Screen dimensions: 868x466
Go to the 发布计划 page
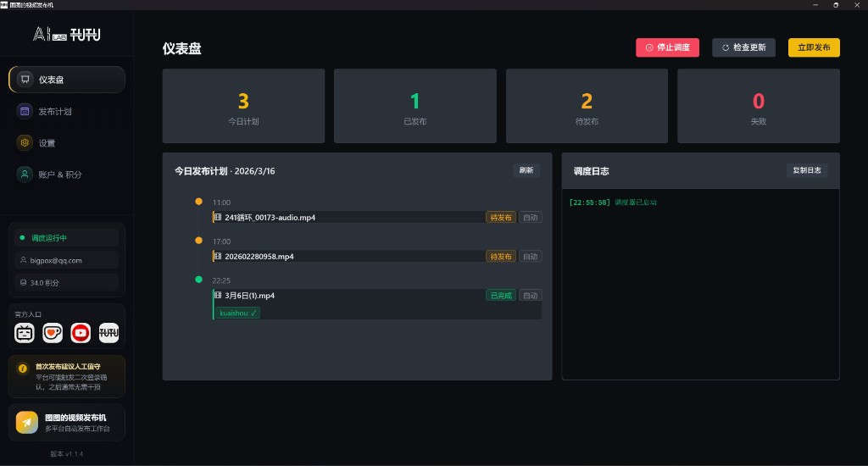67,111
